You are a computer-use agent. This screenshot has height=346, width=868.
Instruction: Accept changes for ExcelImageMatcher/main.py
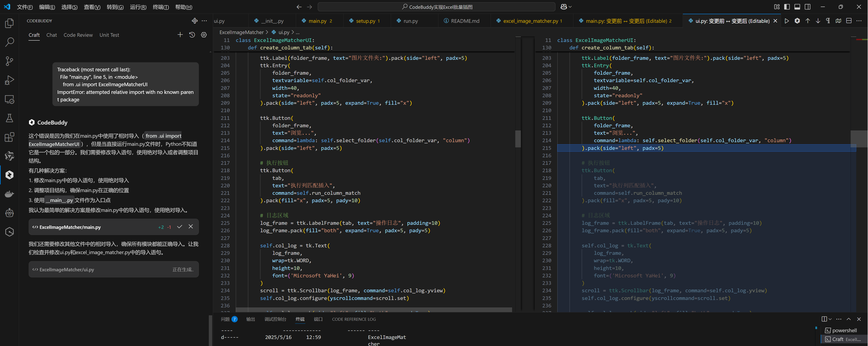[x=180, y=227]
